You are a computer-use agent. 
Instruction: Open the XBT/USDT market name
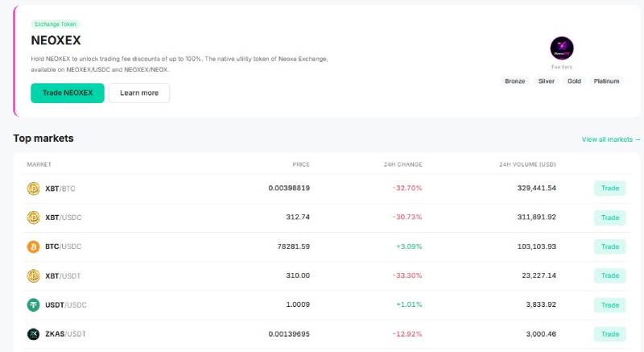(63, 275)
